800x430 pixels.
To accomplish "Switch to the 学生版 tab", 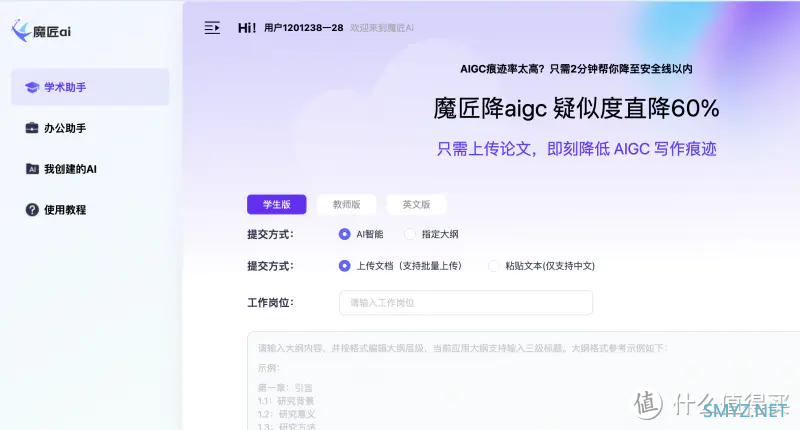I will (277, 205).
